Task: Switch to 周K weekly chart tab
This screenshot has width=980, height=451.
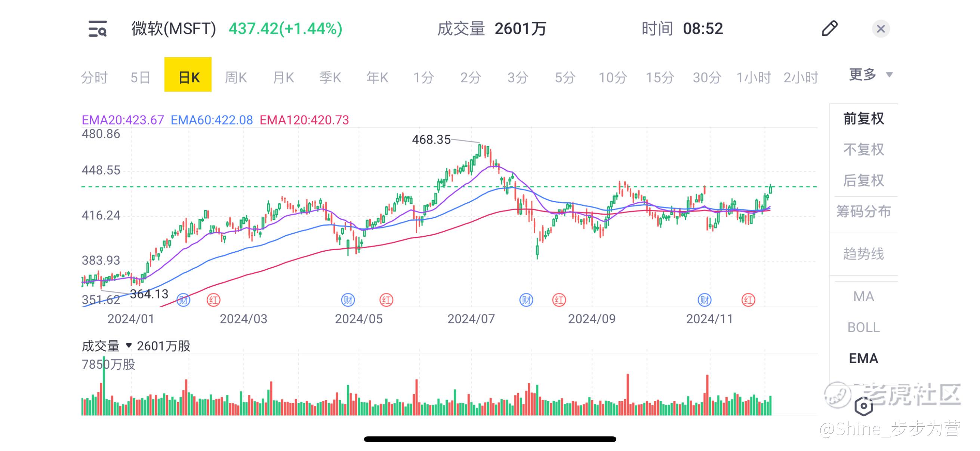Action: point(235,78)
